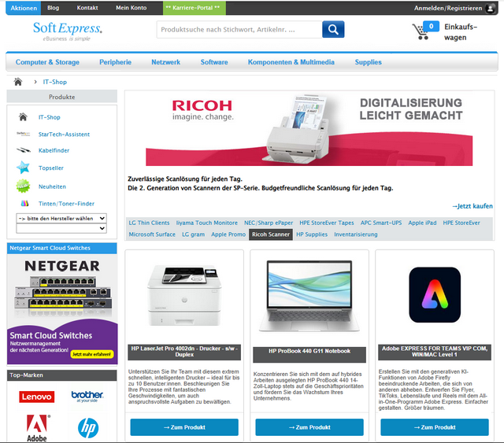Open the Computer & Storage menu

(47, 62)
